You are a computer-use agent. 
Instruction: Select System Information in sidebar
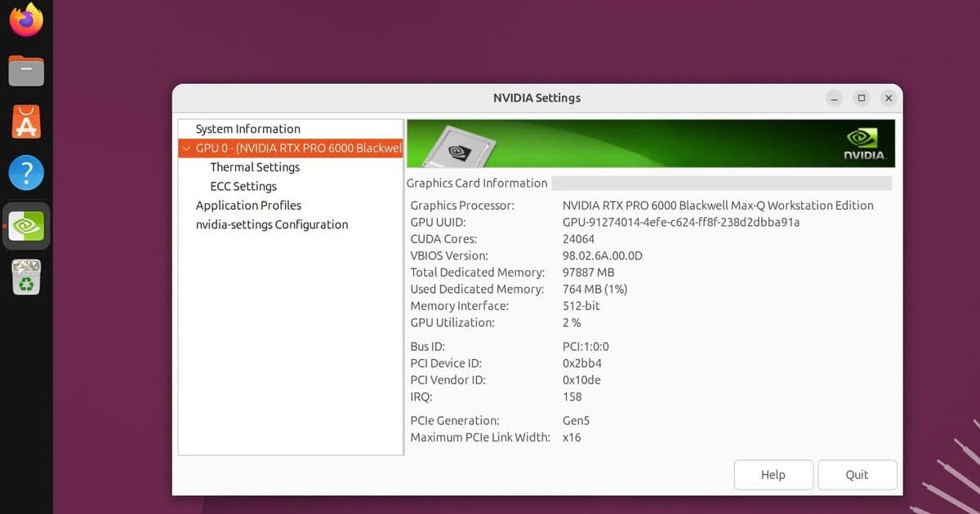pos(247,129)
